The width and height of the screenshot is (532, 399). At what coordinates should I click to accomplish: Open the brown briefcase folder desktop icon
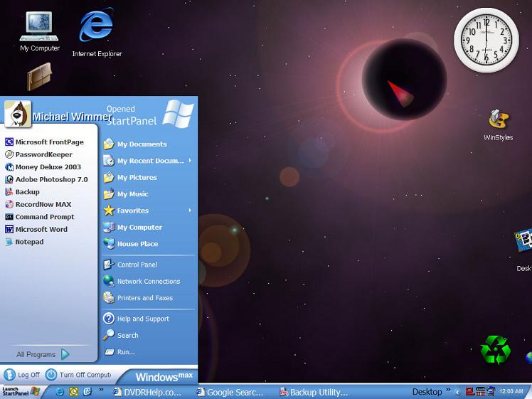pos(39,76)
